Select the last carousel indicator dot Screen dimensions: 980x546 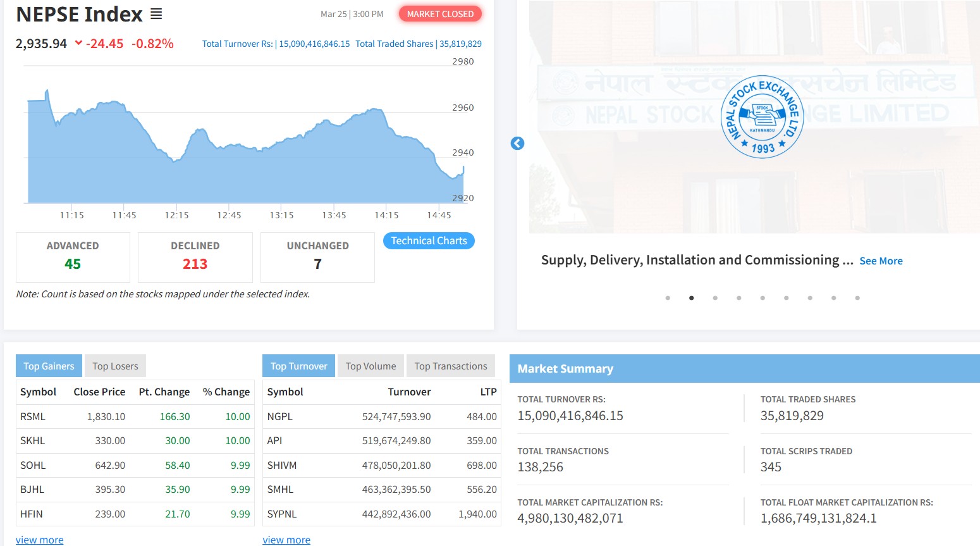(x=857, y=298)
